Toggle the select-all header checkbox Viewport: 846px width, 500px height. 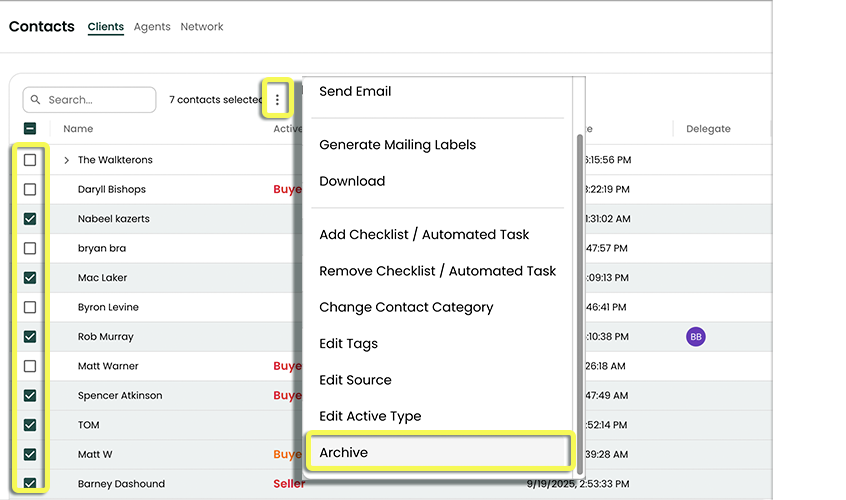click(x=30, y=129)
